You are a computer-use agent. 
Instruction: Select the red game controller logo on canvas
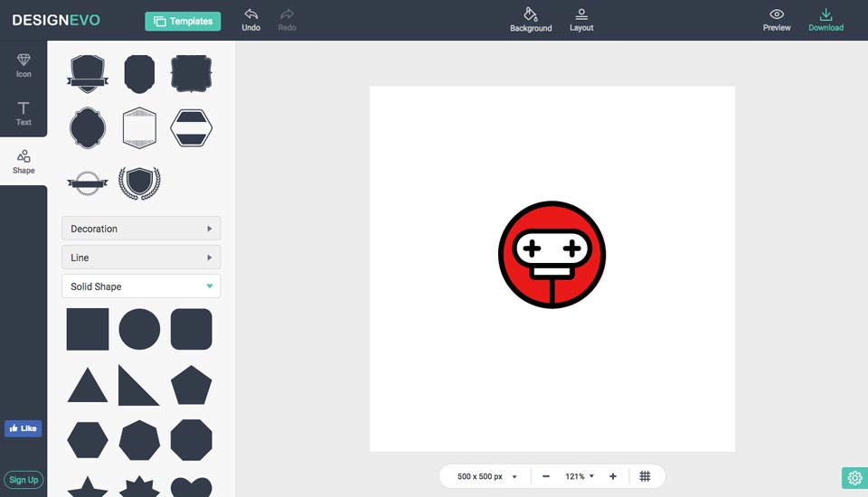tap(552, 255)
